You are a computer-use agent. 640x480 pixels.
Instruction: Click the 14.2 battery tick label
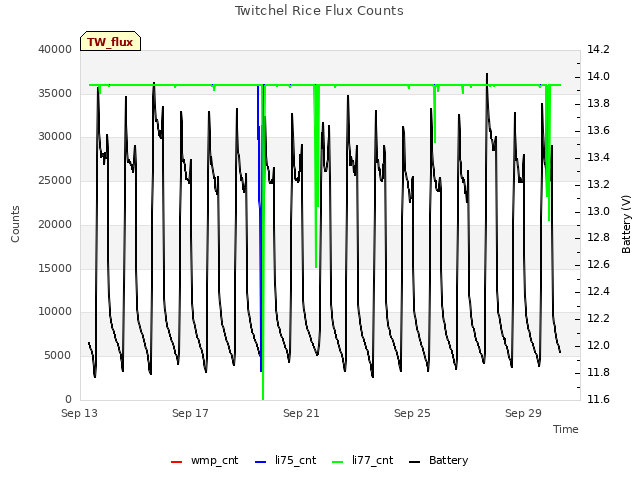(x=598, y=49)
